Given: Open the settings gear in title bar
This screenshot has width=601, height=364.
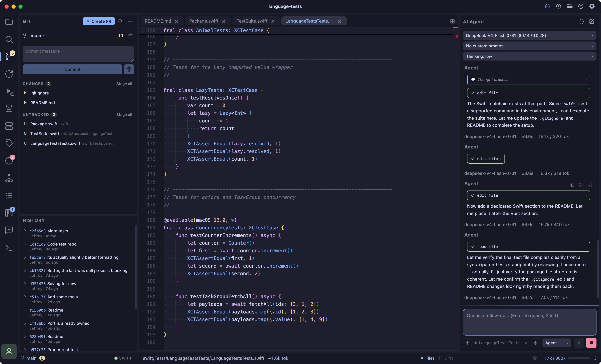Looking at the screenshot, I should [x=592, y=6].
